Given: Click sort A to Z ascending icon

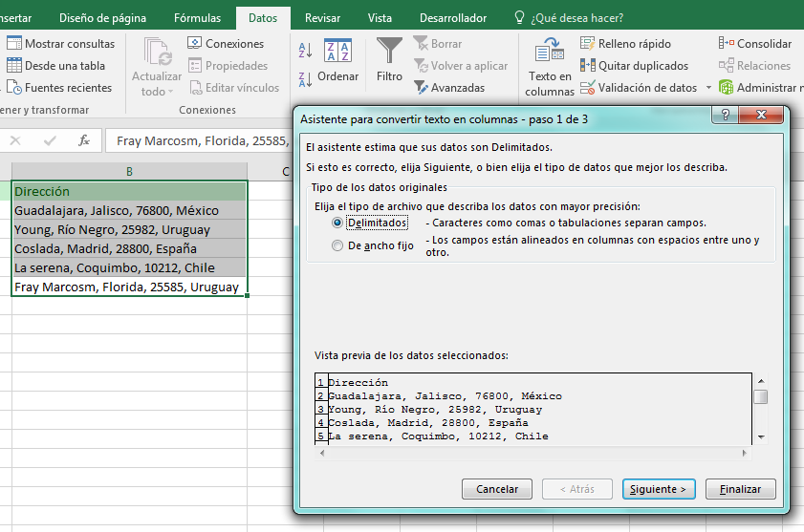Looking at the screenshot, I should [x=305, y=51].
